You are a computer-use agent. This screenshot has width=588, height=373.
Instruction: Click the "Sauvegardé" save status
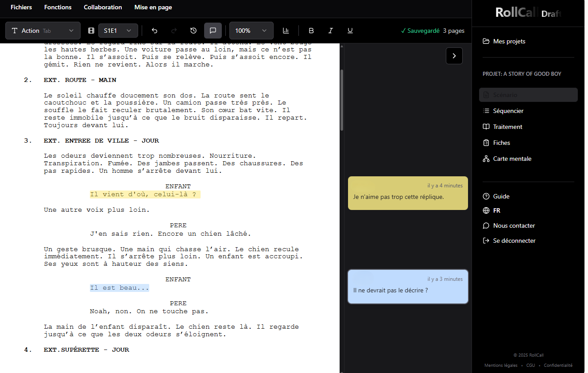pos(420,31)
